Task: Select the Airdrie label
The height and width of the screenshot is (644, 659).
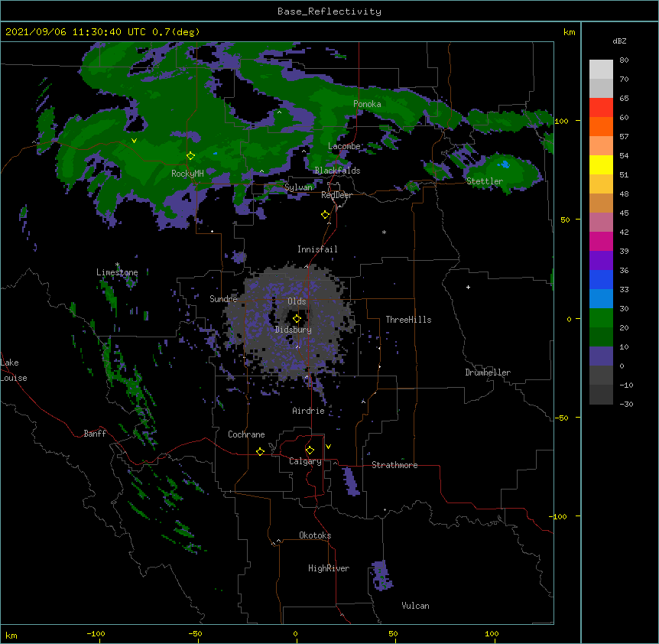Action: click(x=308, y=411)
